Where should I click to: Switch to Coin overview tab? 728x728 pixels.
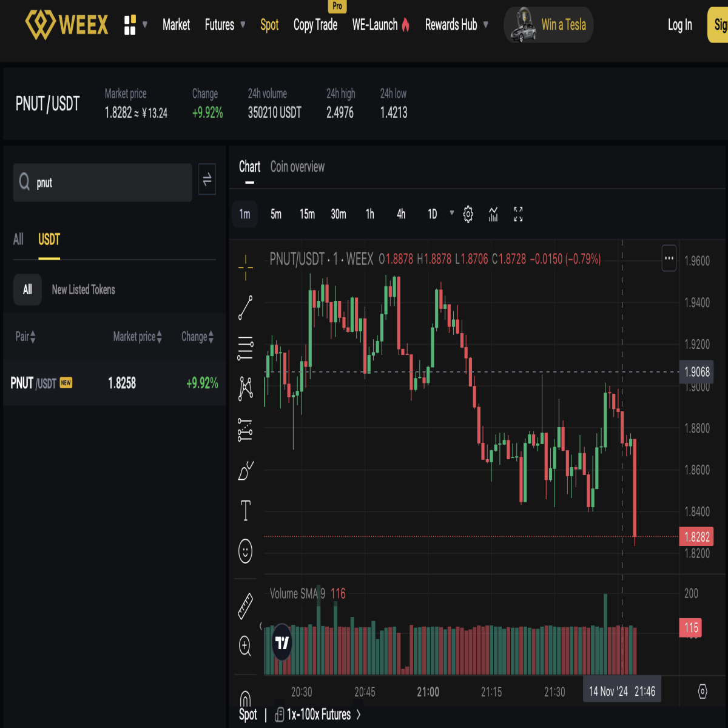click(297, 167)
